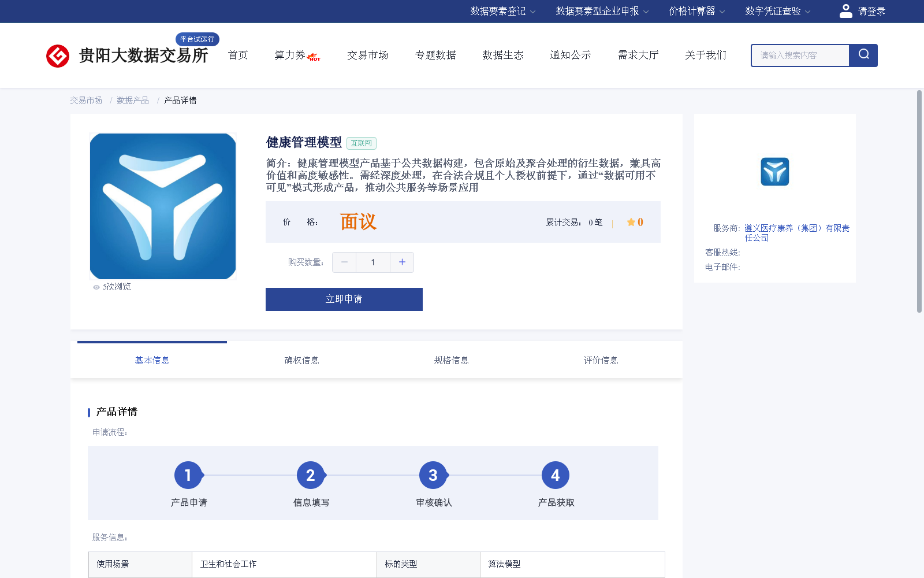This screenshot has height=578, width=924.
Task: Open the 需求大厅 menu item
Action: pos(638,55)
